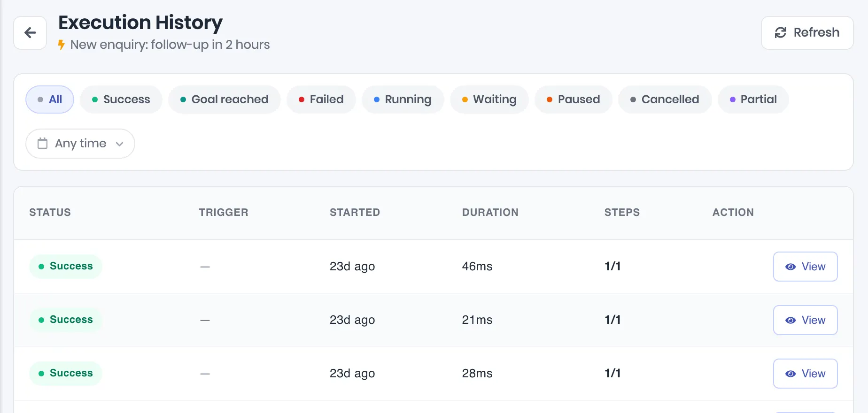
Task: Click the ACTION column header
Action: pos(733,213)
